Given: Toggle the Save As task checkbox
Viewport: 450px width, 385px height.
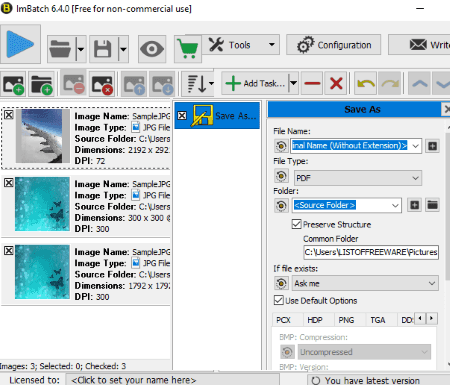Looking at the screenshot, I should [182, 116].
